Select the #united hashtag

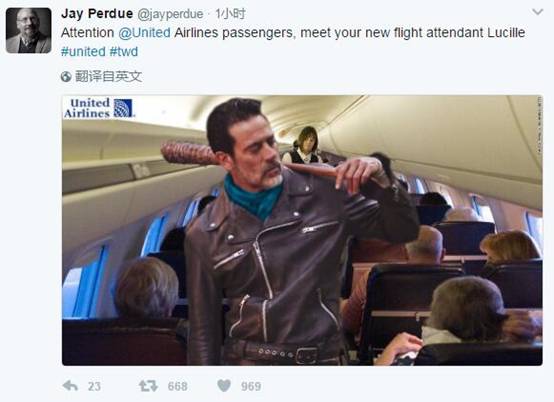(83, 52)
